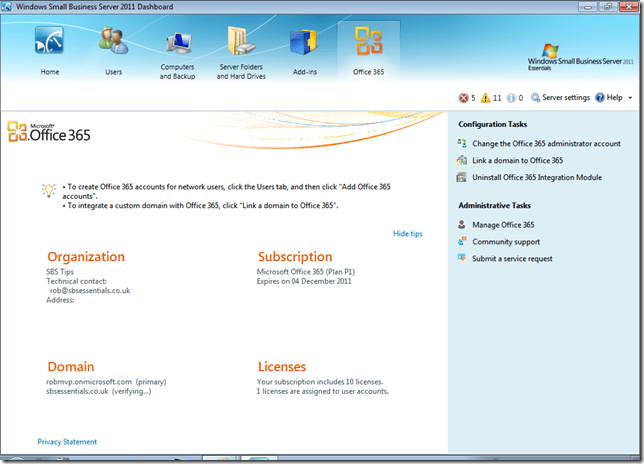644x464 pixels.
Task: Hide the tips section
Action: point(408,233)
